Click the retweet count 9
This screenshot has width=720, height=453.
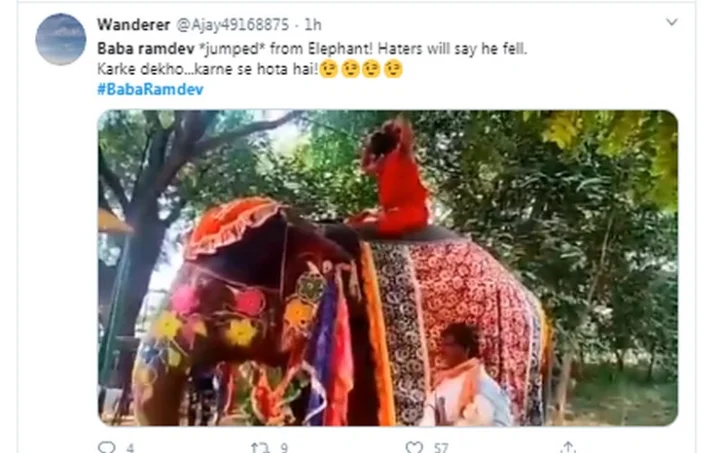click(x=284, y=448)
